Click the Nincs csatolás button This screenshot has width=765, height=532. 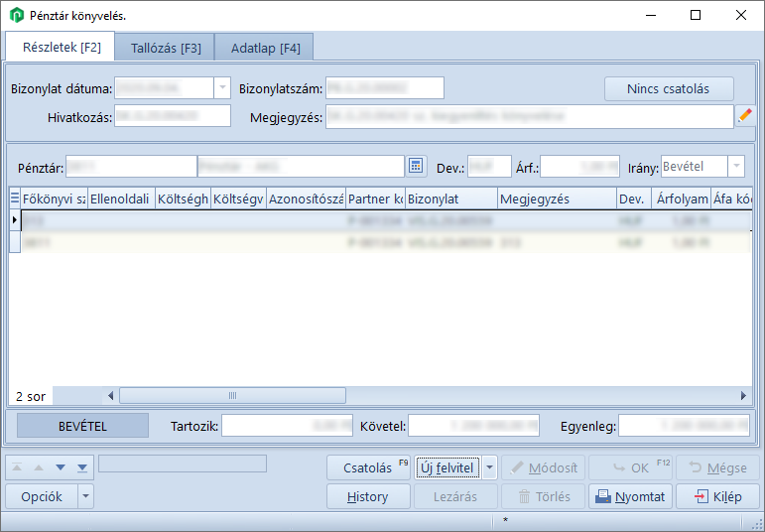[668, 88]
